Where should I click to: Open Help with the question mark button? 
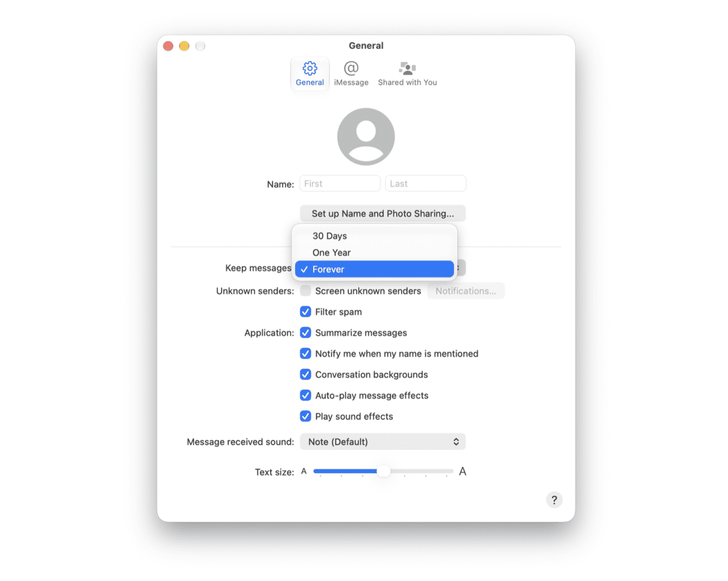554,500
